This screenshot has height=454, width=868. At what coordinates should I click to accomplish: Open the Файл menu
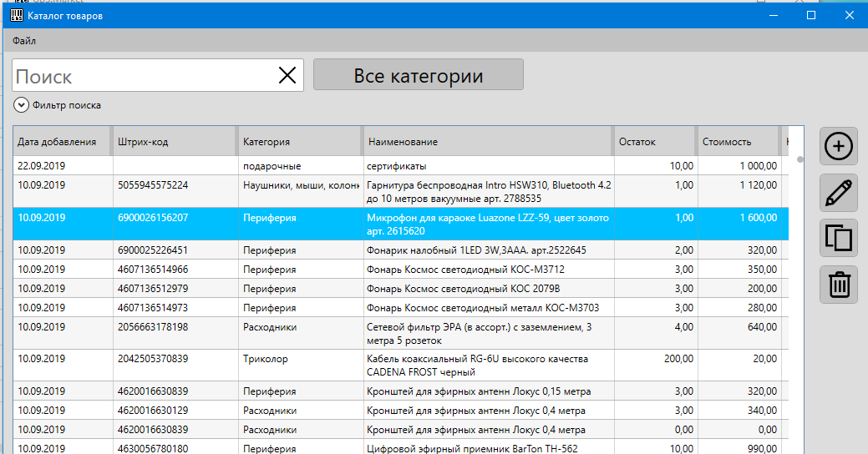pyautogui.click(x=24, y=40)
